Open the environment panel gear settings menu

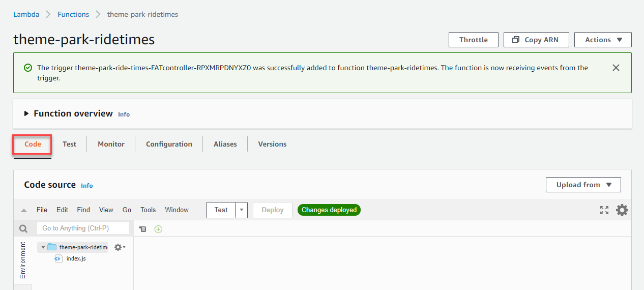(x=119, y=247)
